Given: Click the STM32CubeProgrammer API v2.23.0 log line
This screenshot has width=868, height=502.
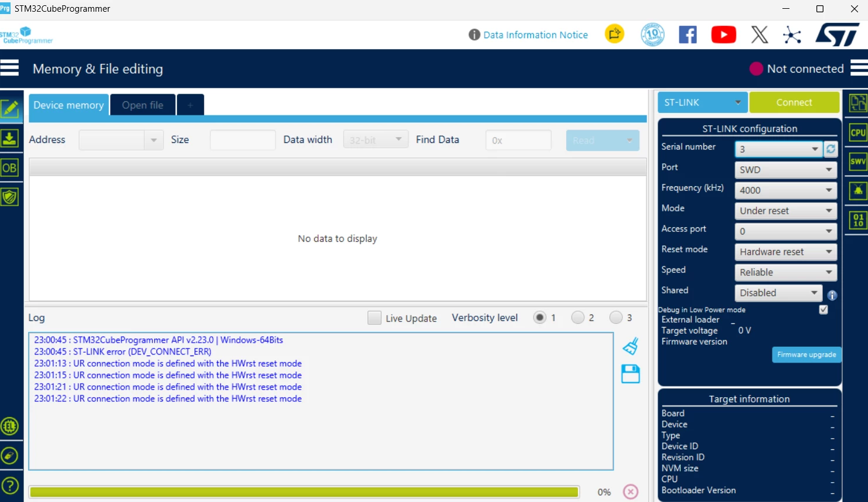Looking at the screenshot, I should pyautogui.click(x=158, y=340).
